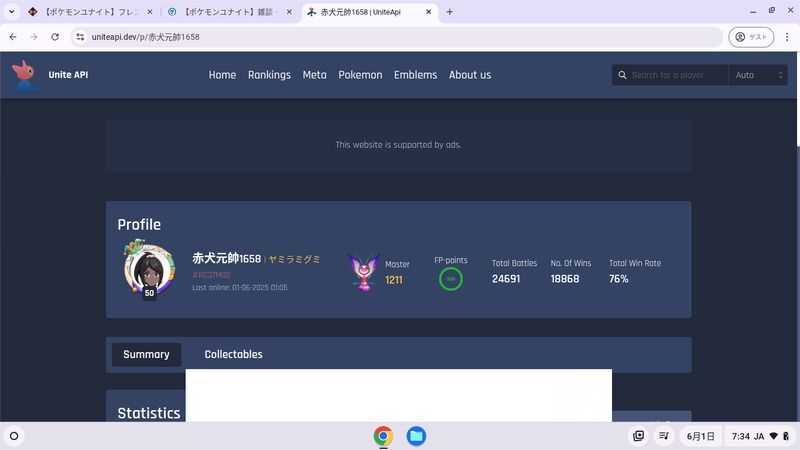Open the Emblems page
The image size is (800, 450).
point(415,75)
